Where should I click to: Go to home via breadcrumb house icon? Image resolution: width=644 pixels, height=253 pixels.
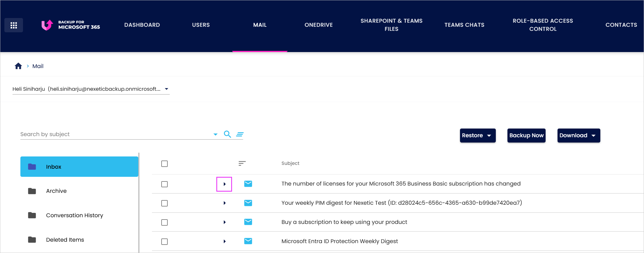click(x=18, y=66)
